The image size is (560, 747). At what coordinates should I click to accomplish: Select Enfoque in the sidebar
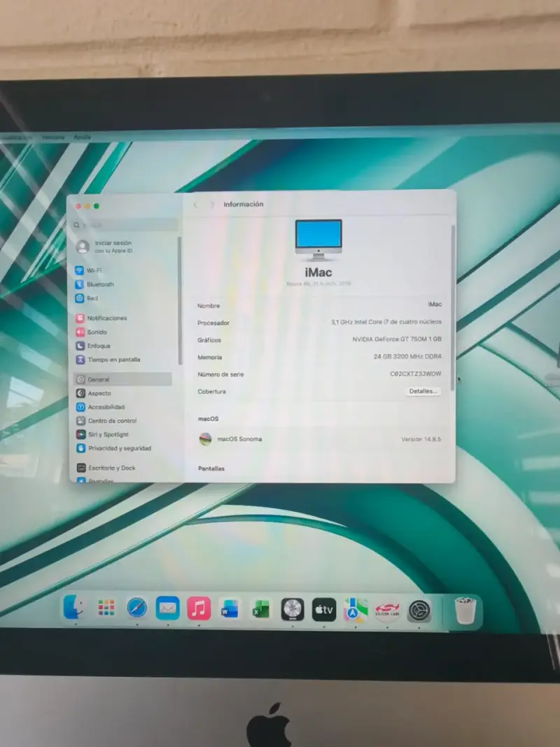[x=93, y=346]
